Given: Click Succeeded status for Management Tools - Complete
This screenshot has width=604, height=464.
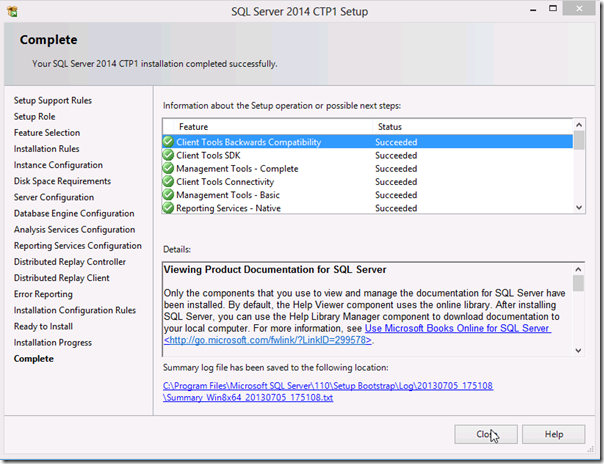Looking at the screenshot, I should (x=396, y=168).
